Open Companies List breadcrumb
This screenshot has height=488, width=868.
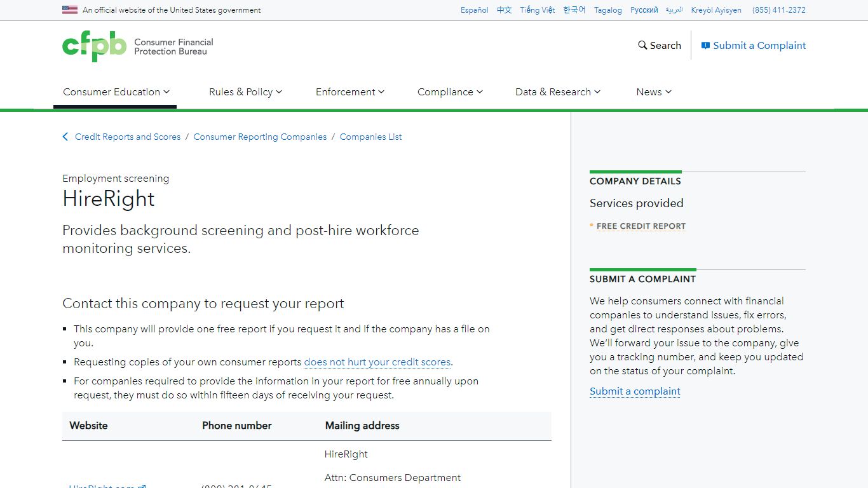click(370, 137)
